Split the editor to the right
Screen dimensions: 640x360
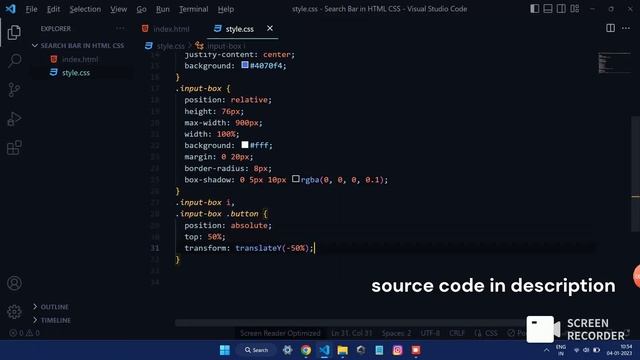pyautogui.click(x=610, y=28)
